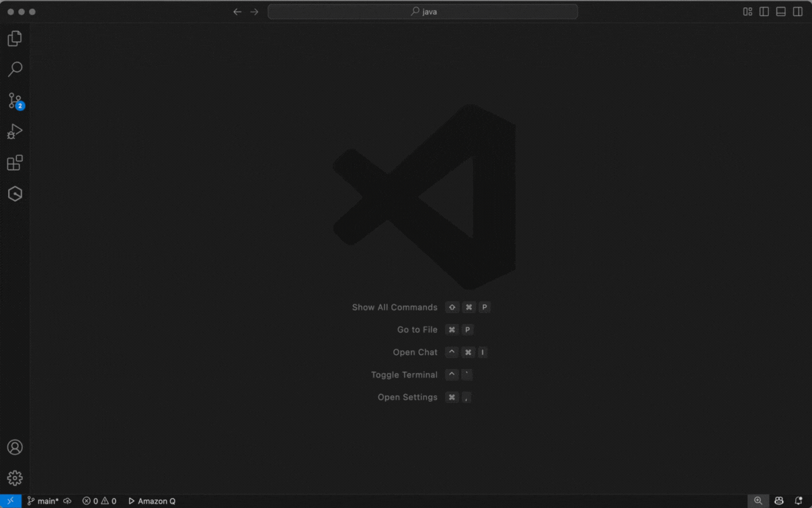Select the Source Control icon with badge 2

tap(15, 100)
